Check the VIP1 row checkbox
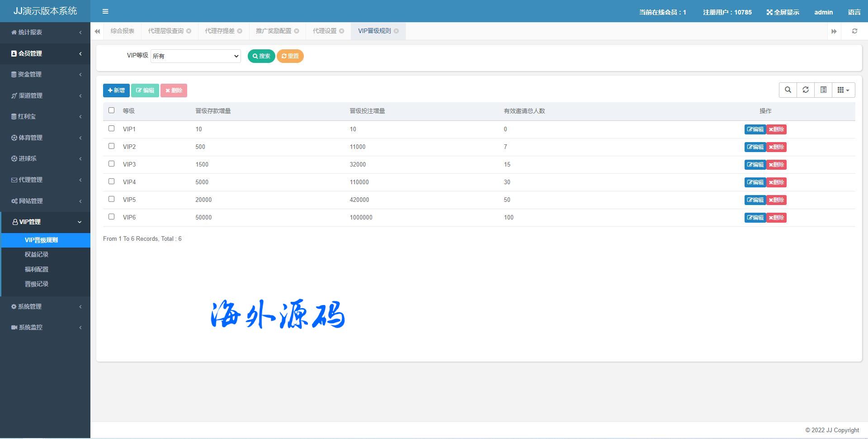This screenshot has width=868, height=439. pos(112,129)
